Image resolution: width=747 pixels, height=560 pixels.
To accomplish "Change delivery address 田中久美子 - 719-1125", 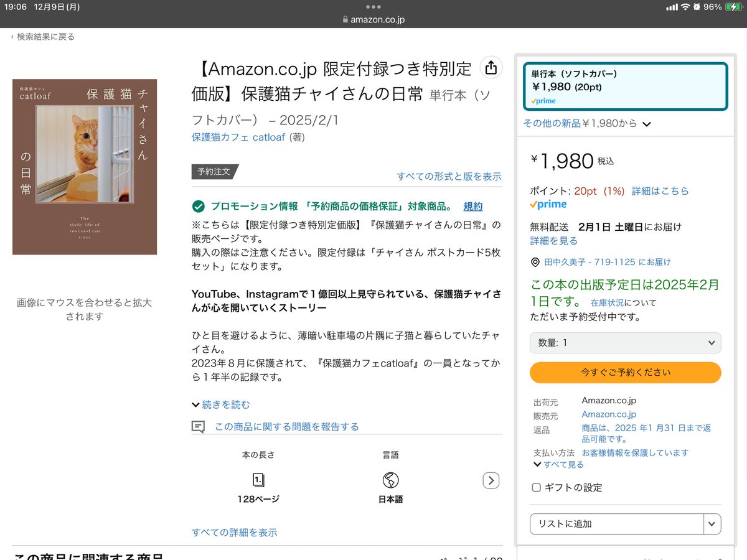I will pos(608,262).
